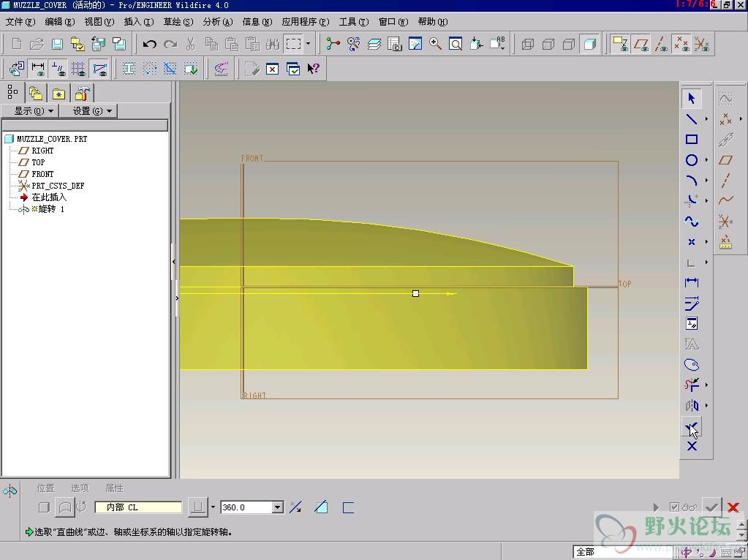Select the Shading display mode
This screenshot has height=560, width=748.
click(x=590, y=45)
